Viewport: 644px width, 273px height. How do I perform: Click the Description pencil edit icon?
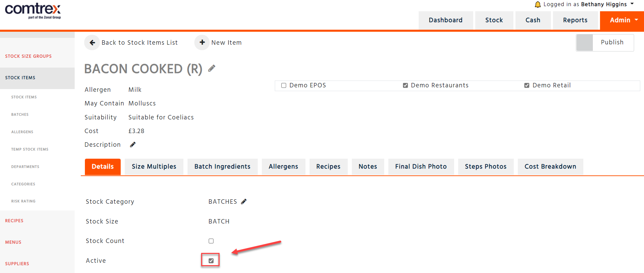click(x=133, y=145)
